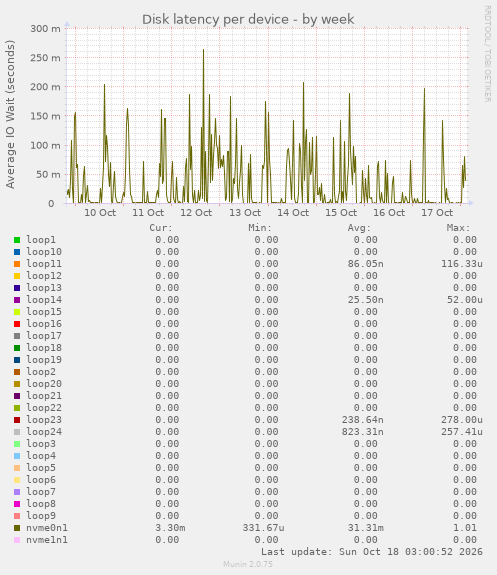Click the navy loop19 legend swatch

17,360
